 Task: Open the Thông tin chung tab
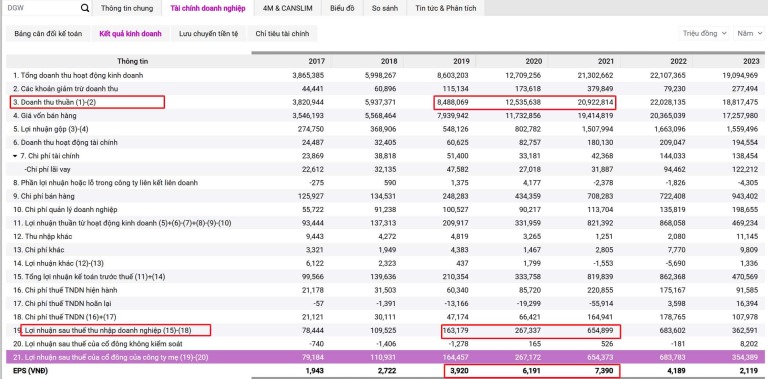coord(127,8)
